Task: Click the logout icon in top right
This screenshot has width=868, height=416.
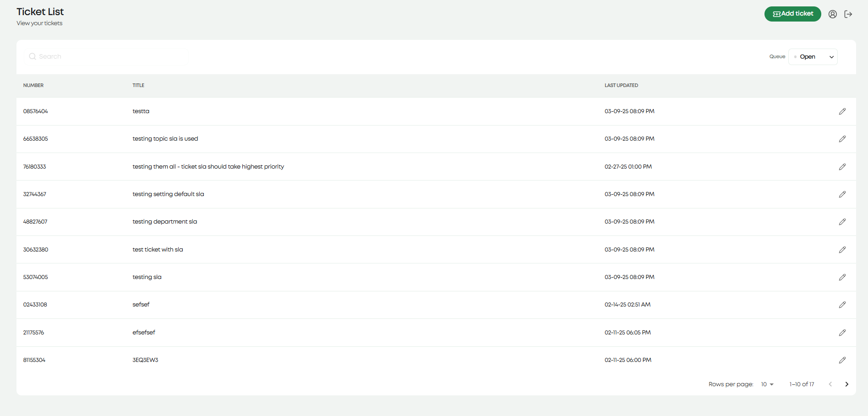Action: coord(848,14)
